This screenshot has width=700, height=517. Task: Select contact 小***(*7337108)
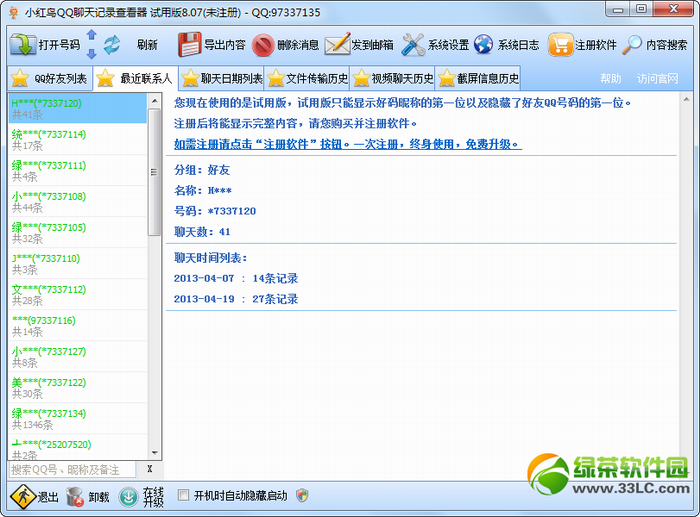[78, 202]
